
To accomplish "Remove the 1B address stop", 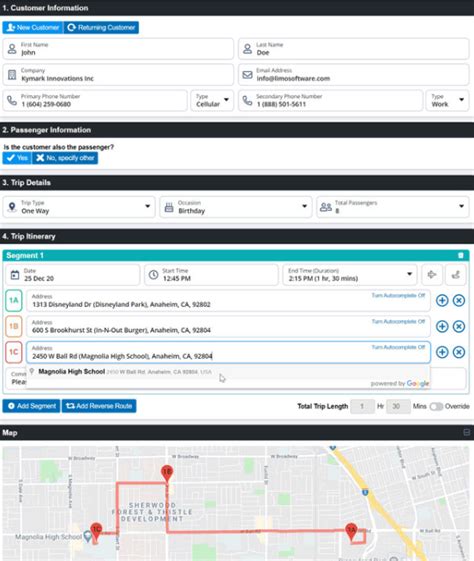I will pos(459,326).
